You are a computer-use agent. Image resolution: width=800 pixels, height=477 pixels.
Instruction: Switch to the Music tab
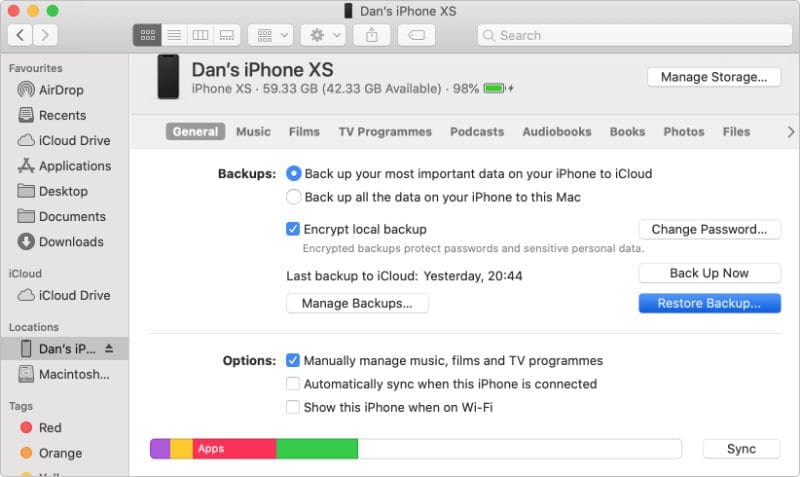[x=253, y=132]
